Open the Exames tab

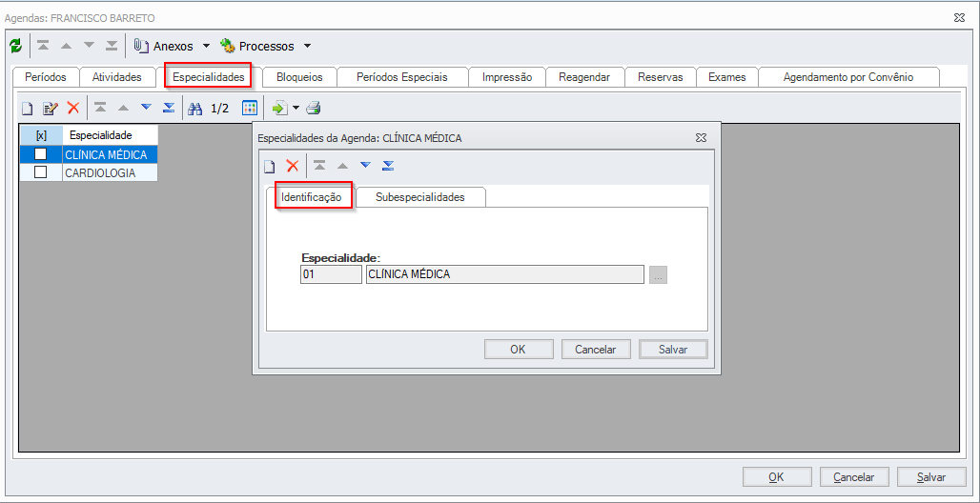coord(727,77)
